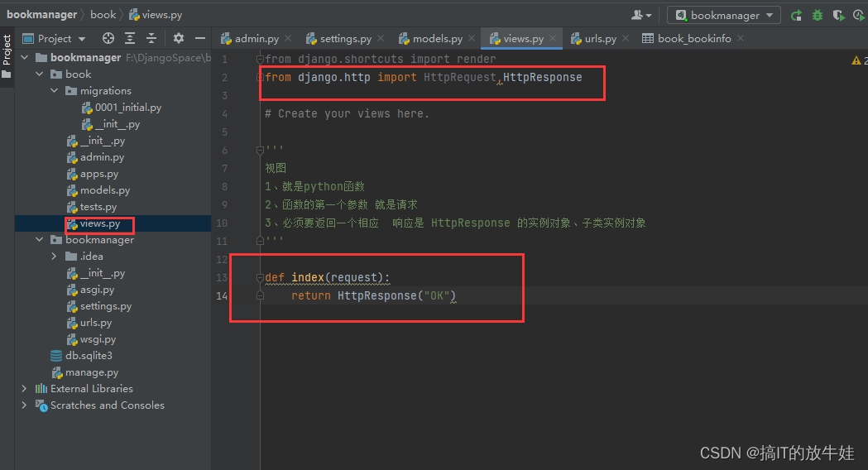
Task: Open Project panel settings gear
Action: [x=178, y=38]
